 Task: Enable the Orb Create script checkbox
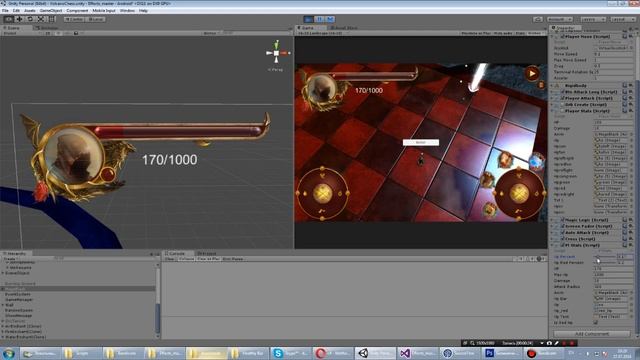click(562, 104)
